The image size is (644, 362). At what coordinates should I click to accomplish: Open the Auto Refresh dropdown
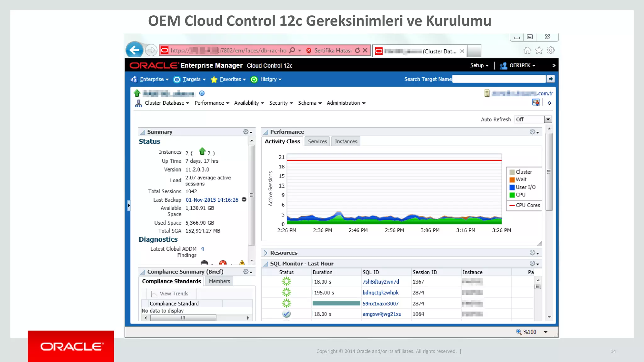pos(548,119)
